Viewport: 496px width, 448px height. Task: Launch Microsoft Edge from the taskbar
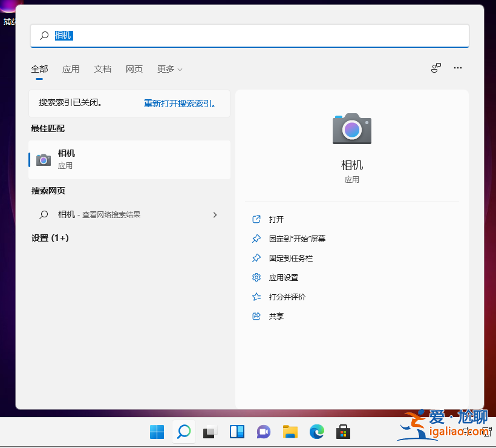tap(316, 432)
